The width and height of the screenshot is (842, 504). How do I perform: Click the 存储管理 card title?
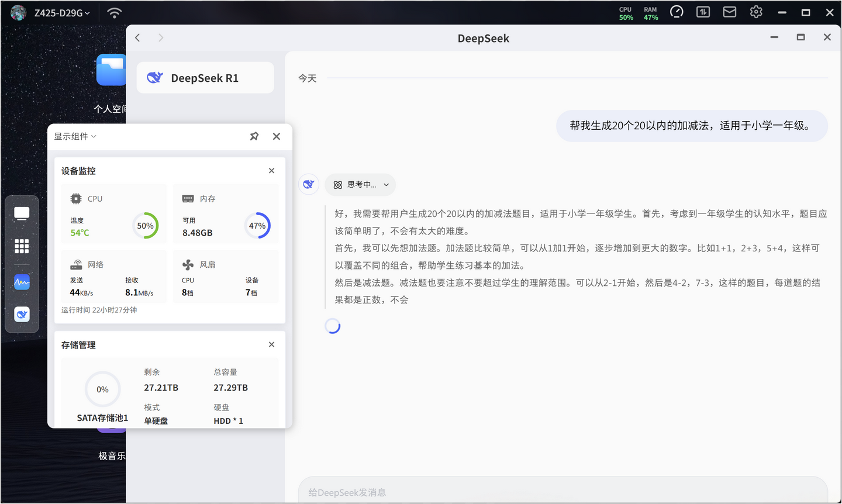pos(78,345)
